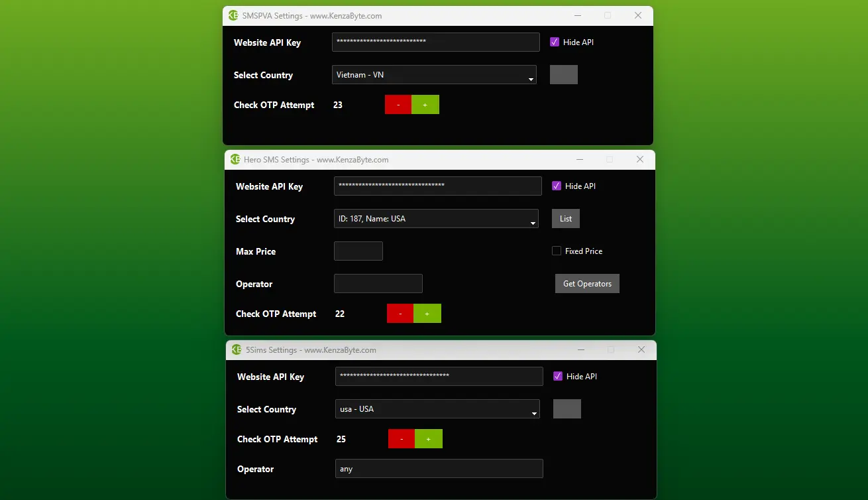Uncheck Hide API in SMSPVA Settings
This screenshot has height=500, width=868.
coord(555,42)
